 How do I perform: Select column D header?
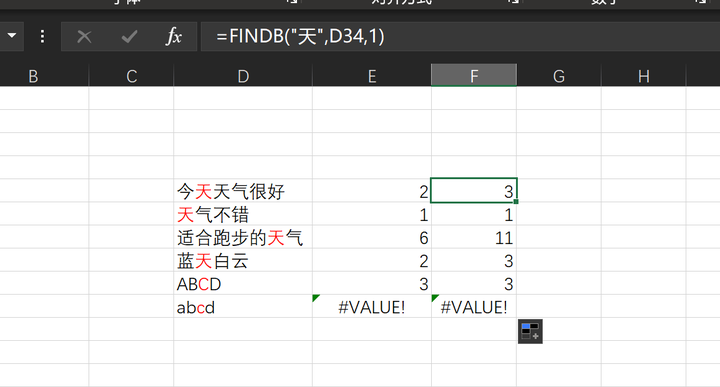click(243, 75)
